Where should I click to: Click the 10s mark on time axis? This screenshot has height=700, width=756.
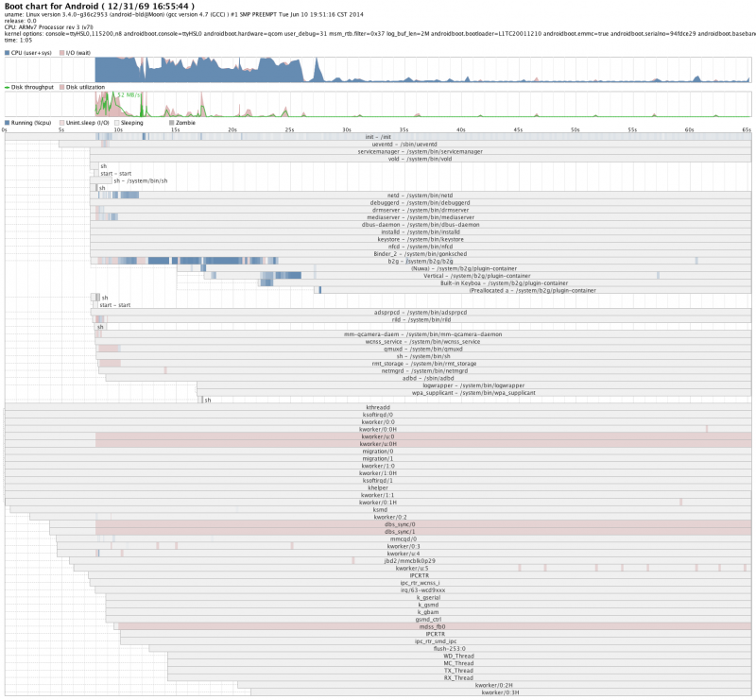(118, 129)
